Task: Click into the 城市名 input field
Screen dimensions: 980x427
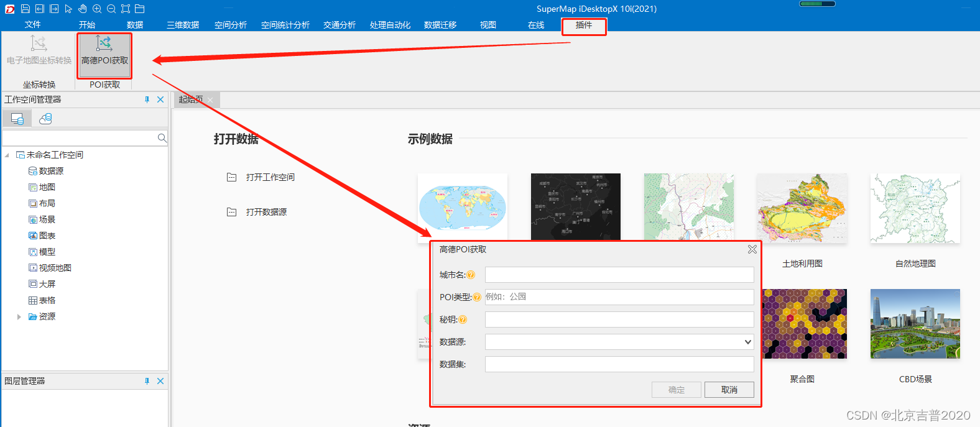Action: coord(619,275)
